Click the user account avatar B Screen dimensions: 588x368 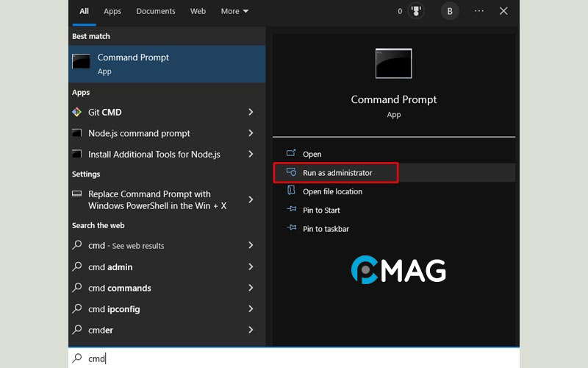(x=449, y=11)
